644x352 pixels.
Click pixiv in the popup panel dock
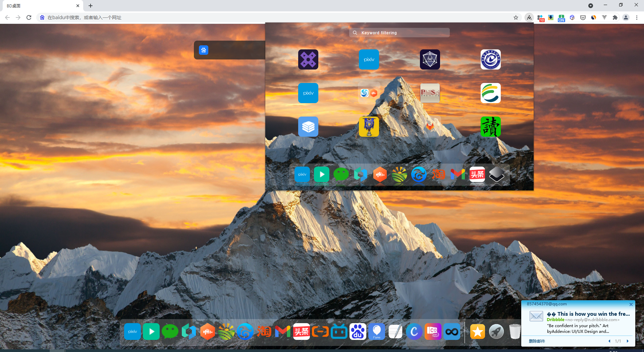coord(302,174)
